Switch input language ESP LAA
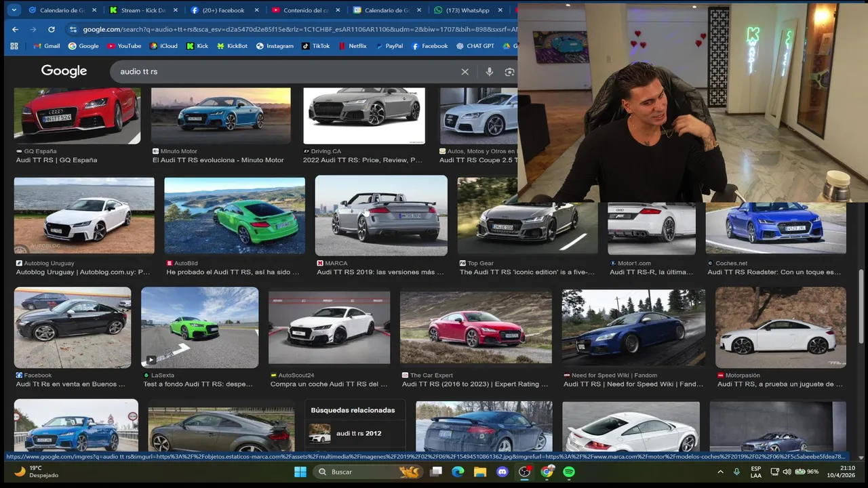868x488 pixels. pos(755,472)
